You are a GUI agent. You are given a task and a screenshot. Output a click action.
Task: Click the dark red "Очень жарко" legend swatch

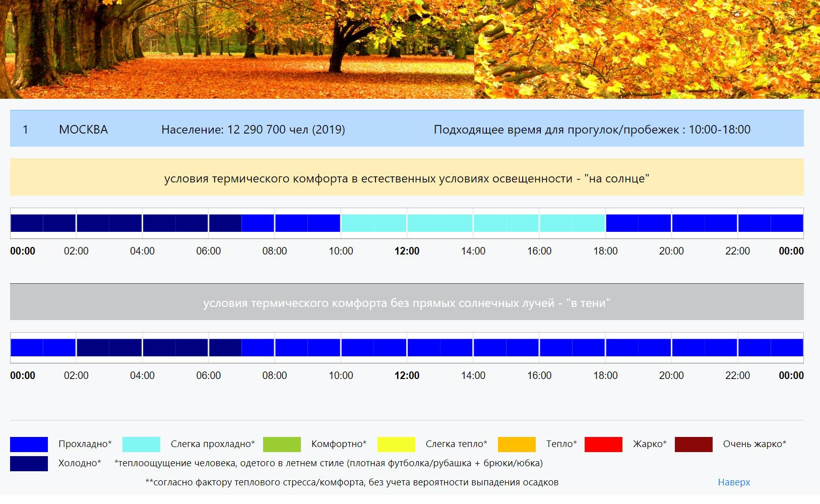693,444
